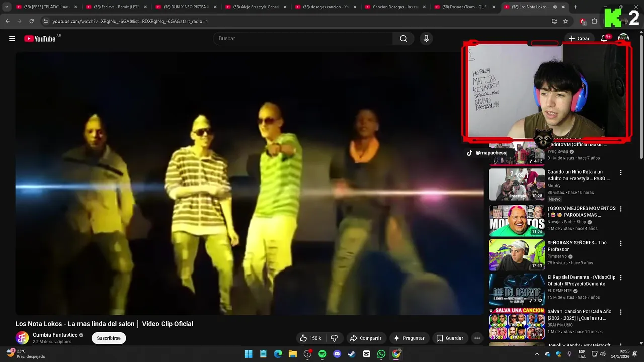Viewport: 644px width, 362px height.
Task: Open the tab search dropdown arrow
Action: click(7, 7)
